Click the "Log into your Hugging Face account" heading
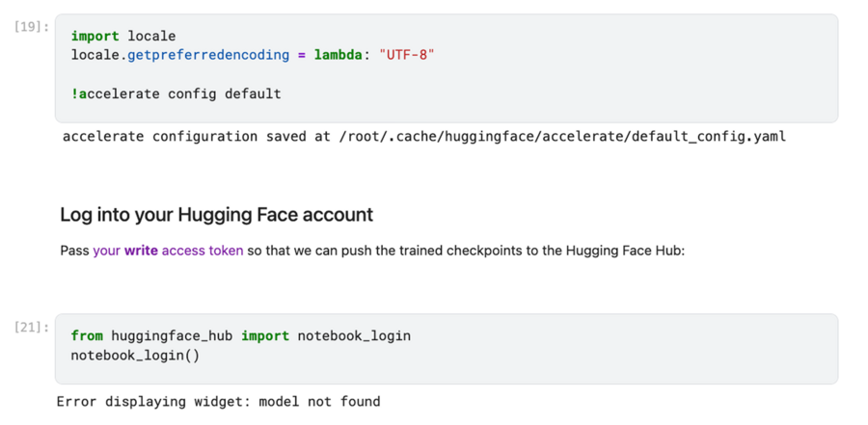 coord(216,214)
